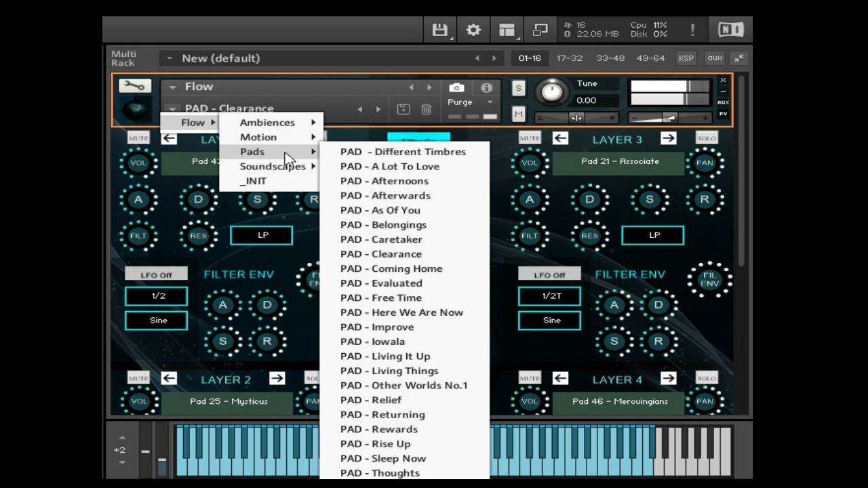Mute Layer 3

click(x=529, y=138)
